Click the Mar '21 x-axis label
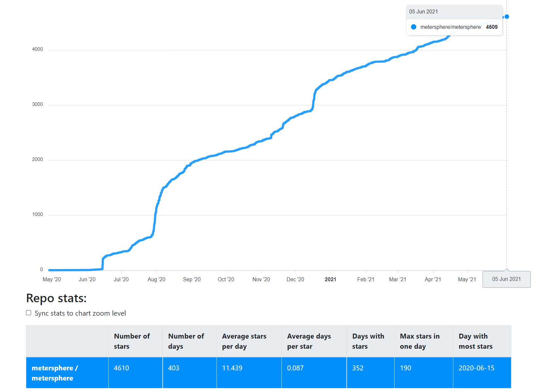This screenshot has width=536, height=392. point(398,280)
